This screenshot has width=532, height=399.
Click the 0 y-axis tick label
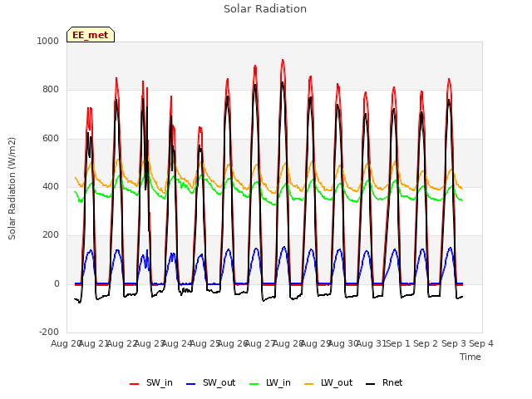[57, 284]
